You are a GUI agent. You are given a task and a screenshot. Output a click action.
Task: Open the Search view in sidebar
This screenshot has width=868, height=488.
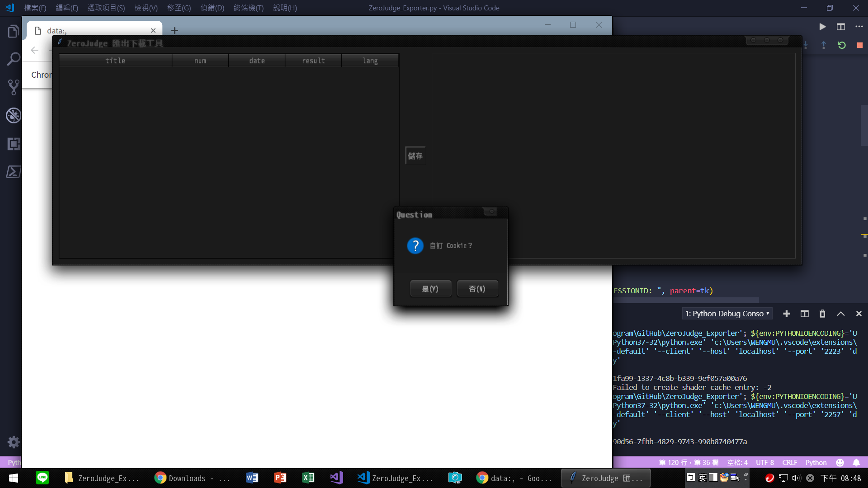(13, 59)
